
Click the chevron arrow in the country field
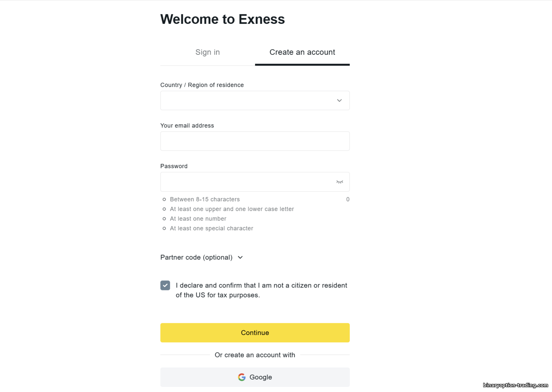pos(339,100)
